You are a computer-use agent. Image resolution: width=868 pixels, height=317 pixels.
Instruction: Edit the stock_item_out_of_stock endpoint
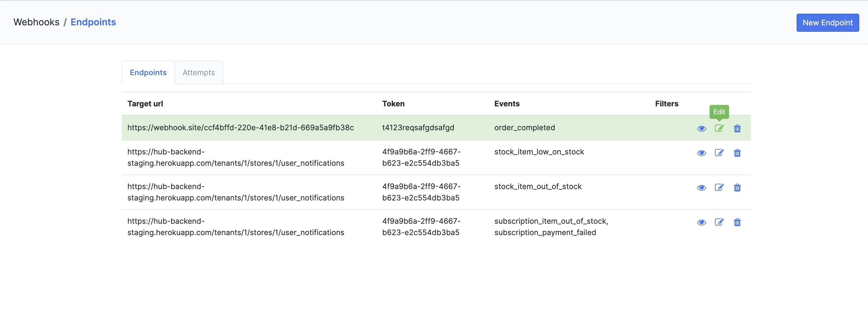point(719,188)
